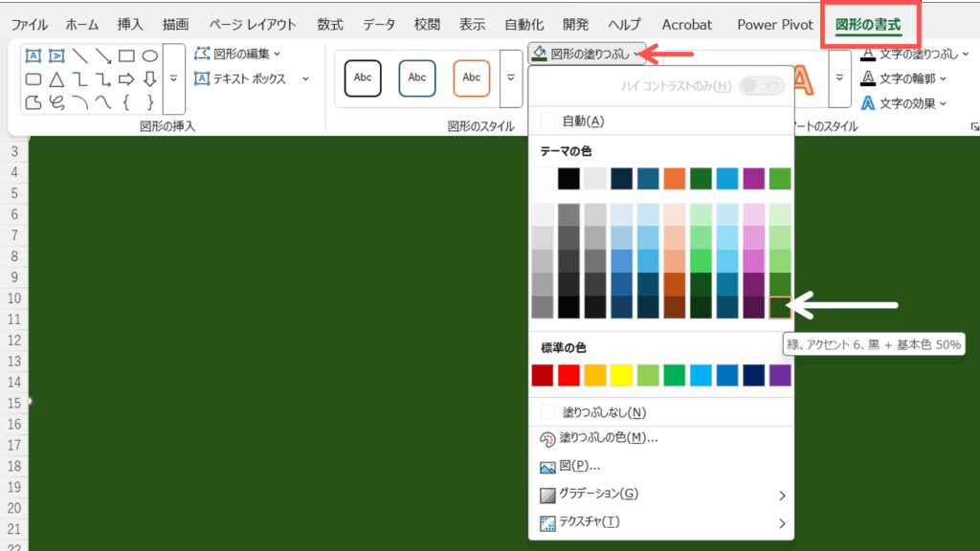This screenshot has width=980, height=551.
Task: Choose the down arrow block shape
Action: (x=150, y=79)
